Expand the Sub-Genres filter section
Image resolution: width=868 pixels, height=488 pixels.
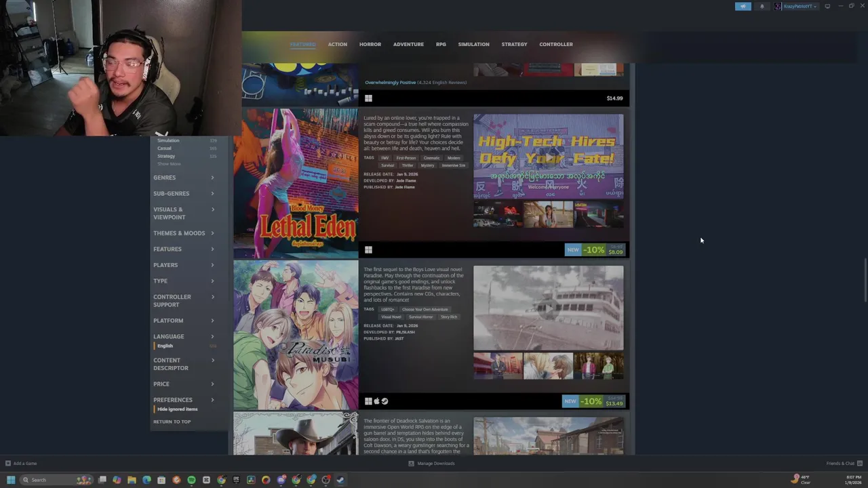[184, 193]
